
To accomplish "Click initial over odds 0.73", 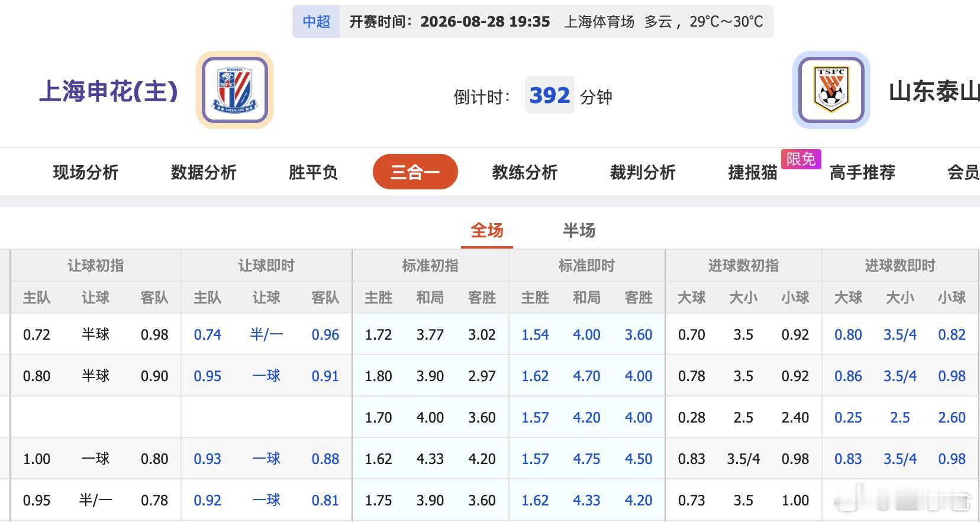I will pyautogui.click(x=691, y=500).
